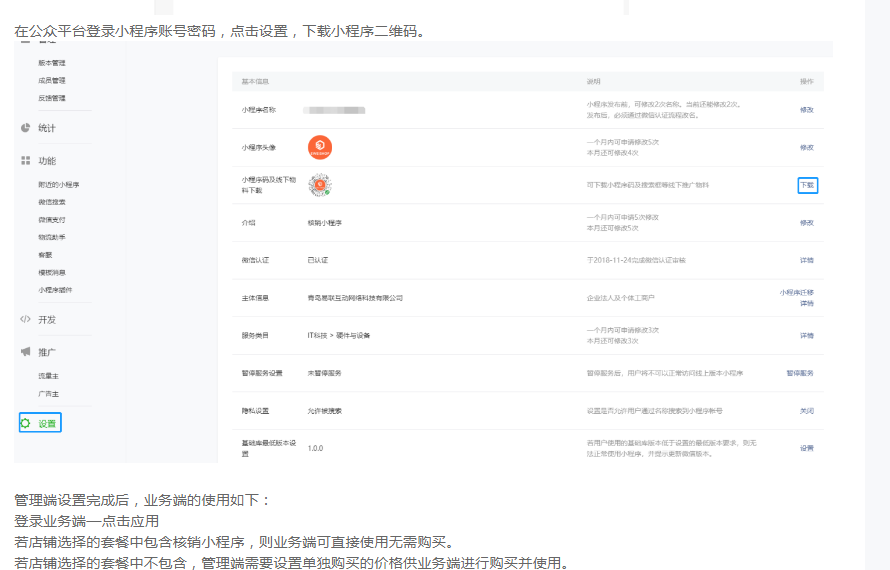
Task: Click the 推广 megaphone icon
Action: point(25,352)
